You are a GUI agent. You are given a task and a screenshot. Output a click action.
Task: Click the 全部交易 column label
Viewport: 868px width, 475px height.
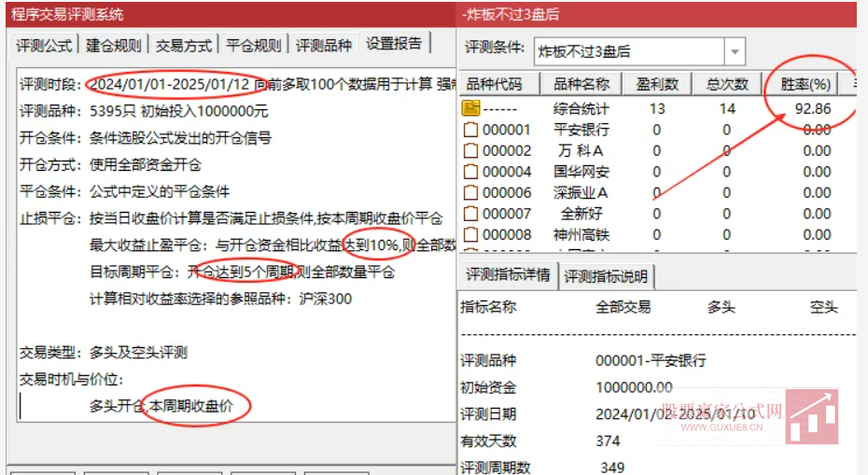pos(623,307)
